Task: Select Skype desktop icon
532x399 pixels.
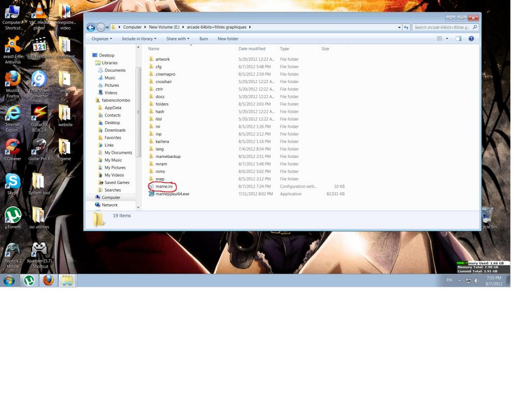Action: pos(12,183)
